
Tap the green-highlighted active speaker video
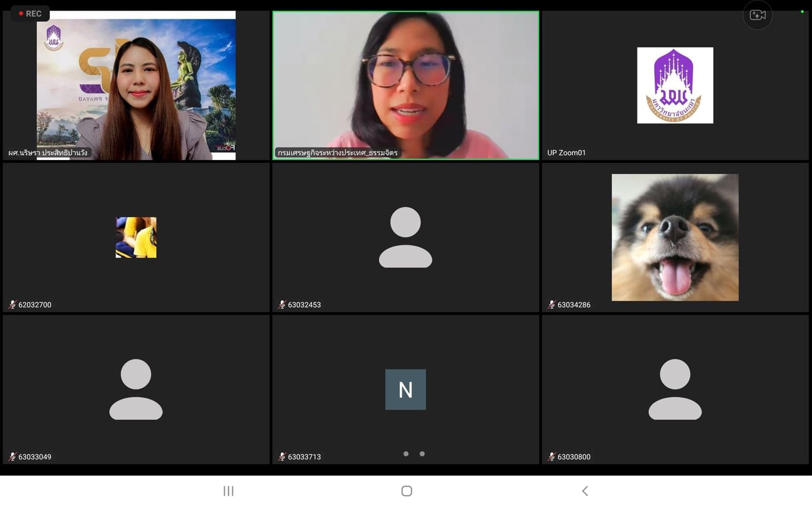tap(406, 85)
